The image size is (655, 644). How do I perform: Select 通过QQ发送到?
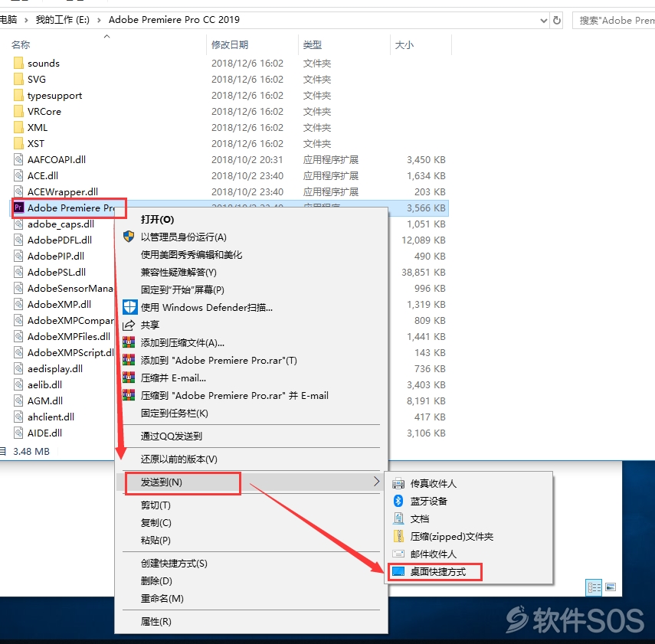(x=172, y=436)
